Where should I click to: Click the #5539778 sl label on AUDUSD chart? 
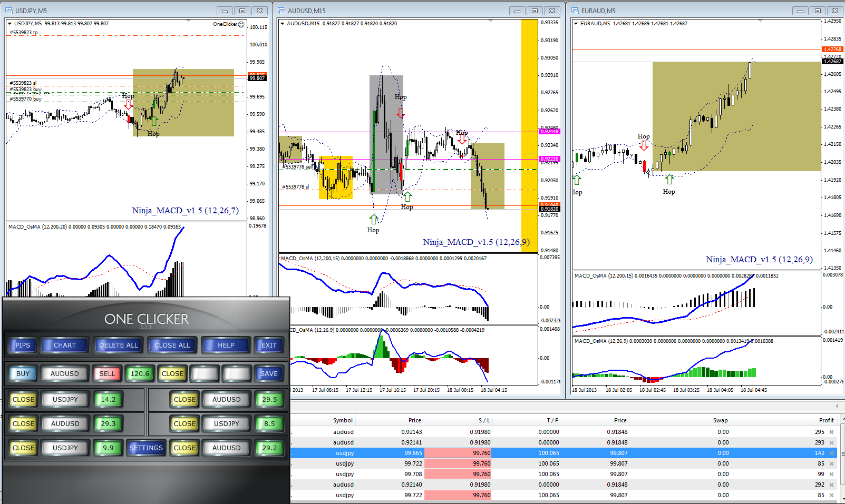point(296,187)
